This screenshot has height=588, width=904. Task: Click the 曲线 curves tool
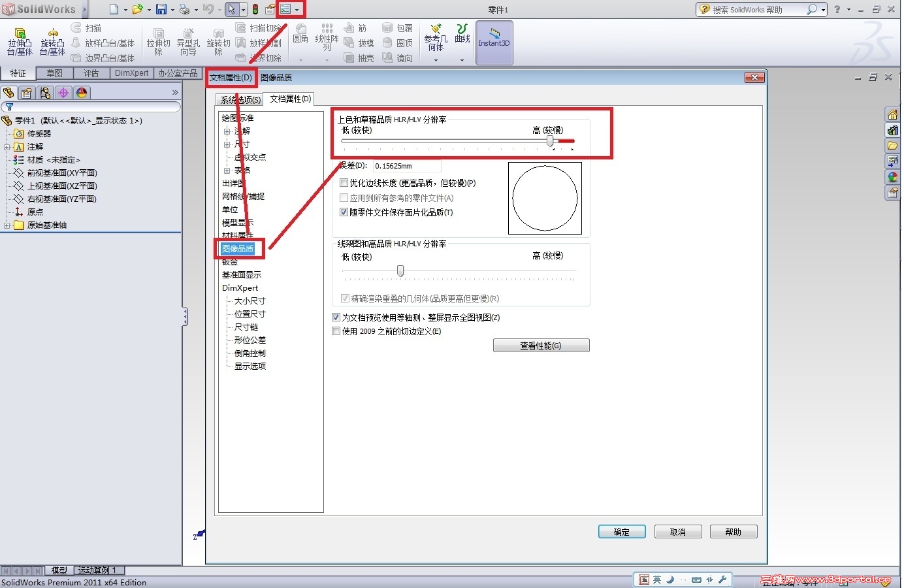click(x=462, y=33)
